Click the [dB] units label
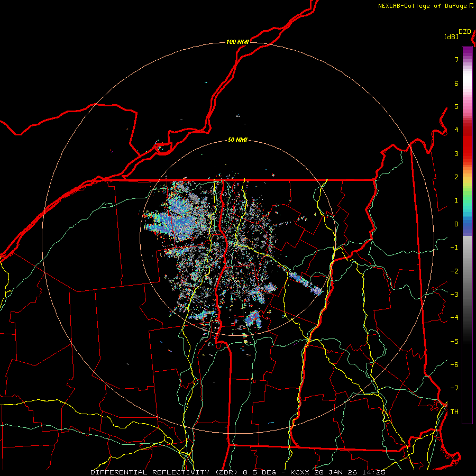Viewport: 476px width, 476px height. click(451, 36)
